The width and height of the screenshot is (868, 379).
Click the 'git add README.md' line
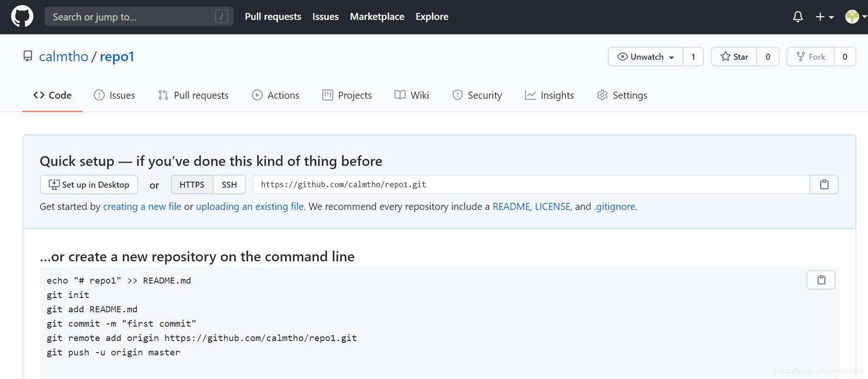tap(92, 310)
